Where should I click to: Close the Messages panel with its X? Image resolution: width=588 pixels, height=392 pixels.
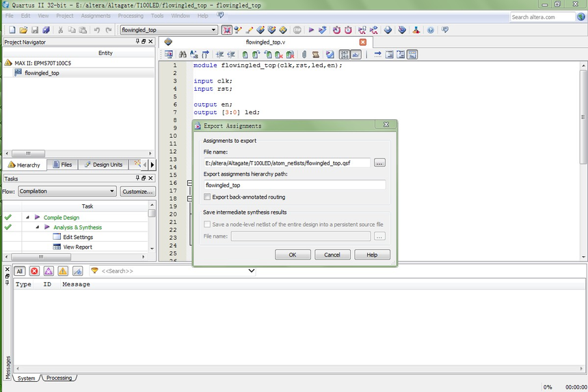click(x=7, y=269)
